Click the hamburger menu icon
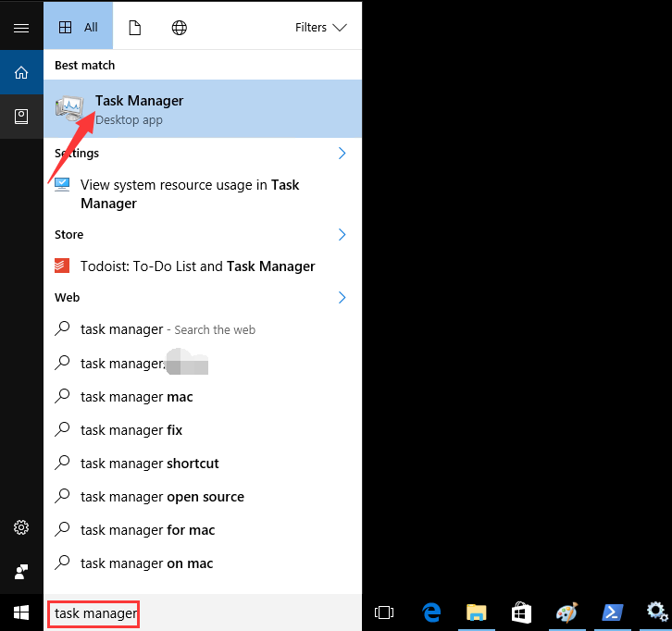This screenshot has height=631, width=672. 21,28
